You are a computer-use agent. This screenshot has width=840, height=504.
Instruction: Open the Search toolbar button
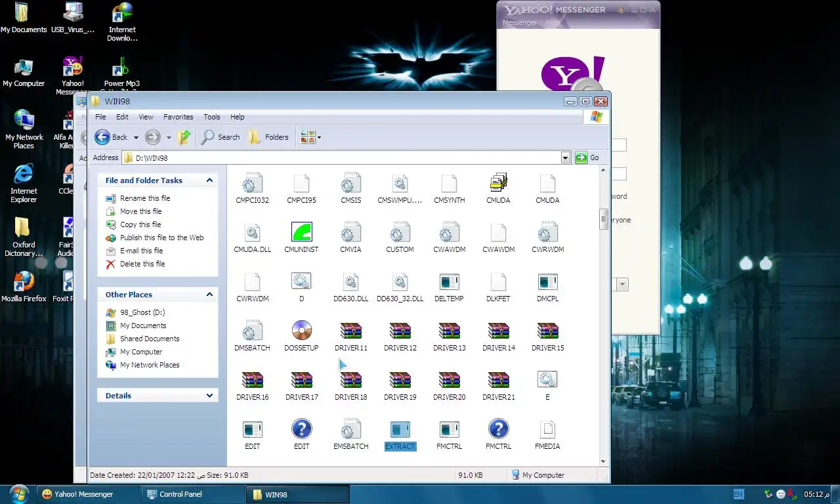point(220,137)
